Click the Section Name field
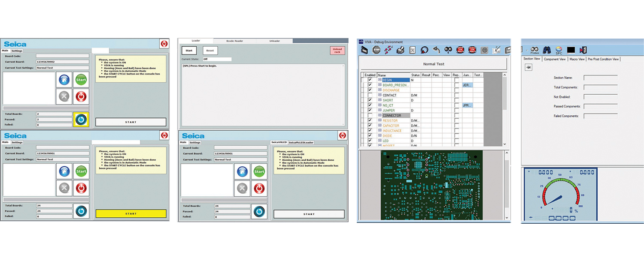Image resolution: width=644 pixels, height=264 pixels. [x=601, y=78]
